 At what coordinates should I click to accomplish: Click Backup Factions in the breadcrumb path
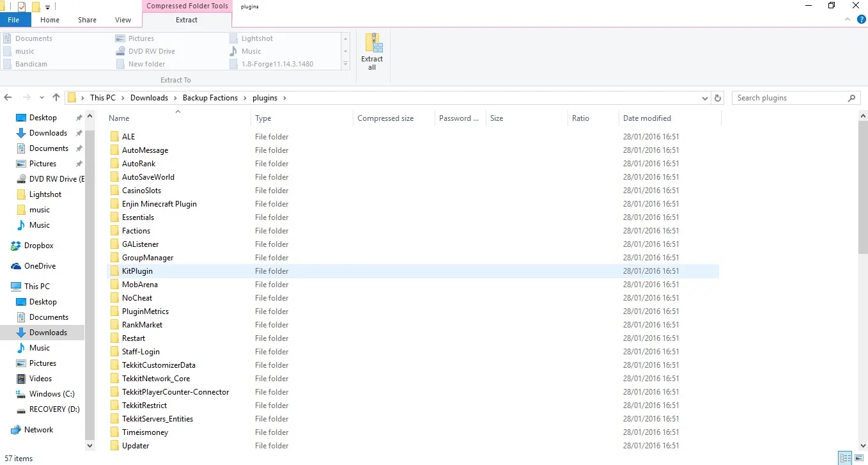point(210,98)
